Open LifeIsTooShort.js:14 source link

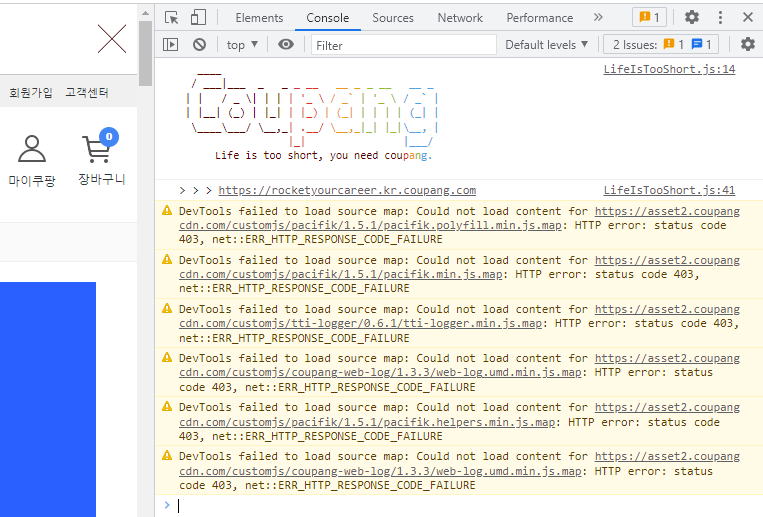(669, 69)
